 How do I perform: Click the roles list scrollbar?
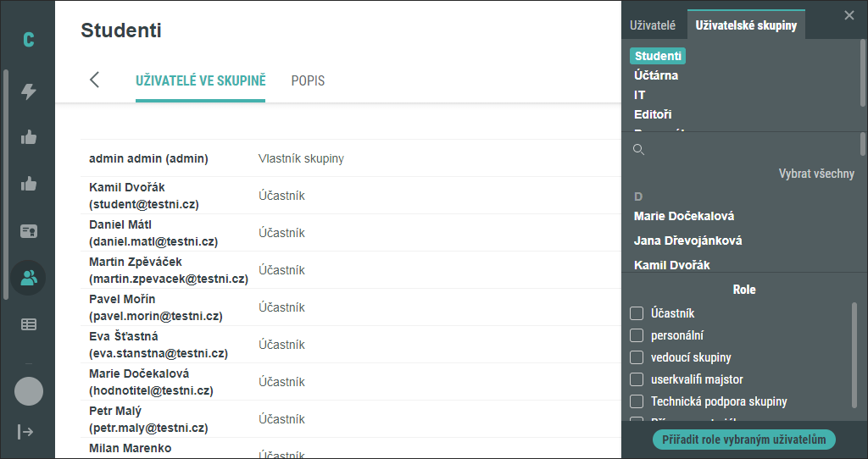tap(854, 357)
